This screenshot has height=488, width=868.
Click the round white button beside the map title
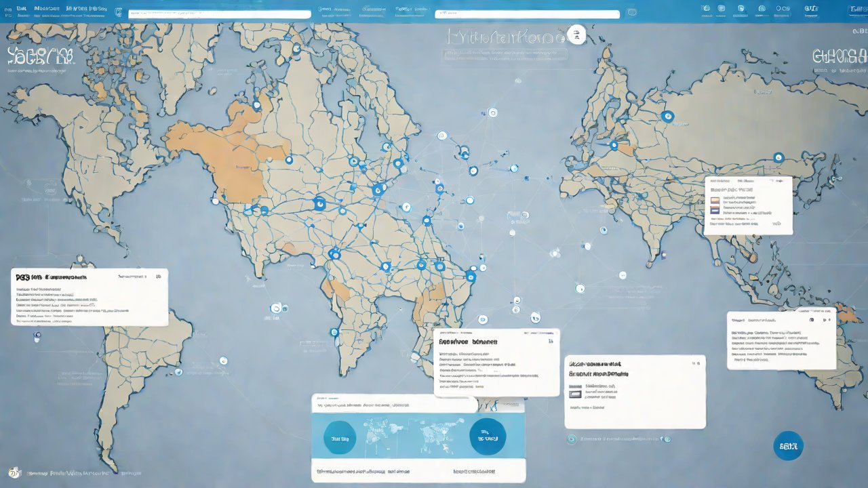pos(576,36)
